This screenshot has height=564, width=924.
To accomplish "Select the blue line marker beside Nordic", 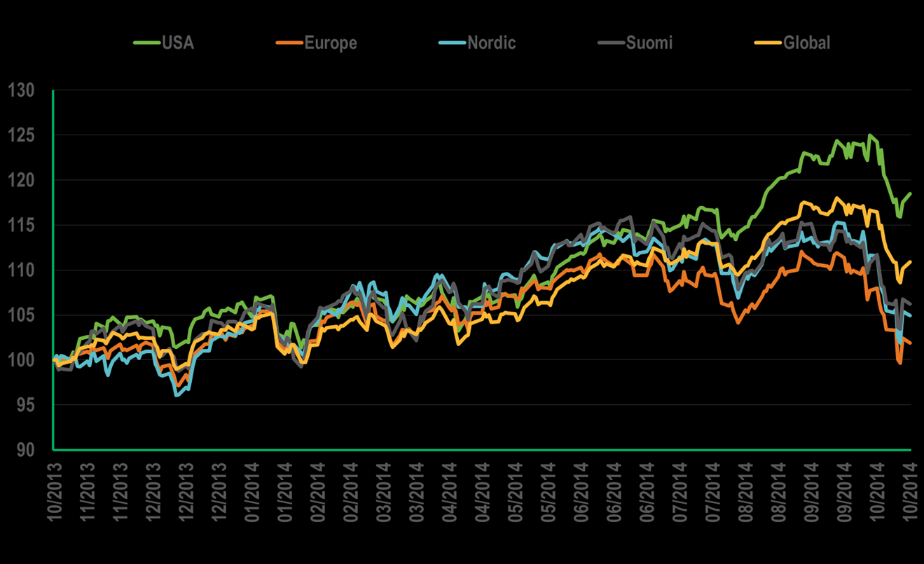I will 453,43.
